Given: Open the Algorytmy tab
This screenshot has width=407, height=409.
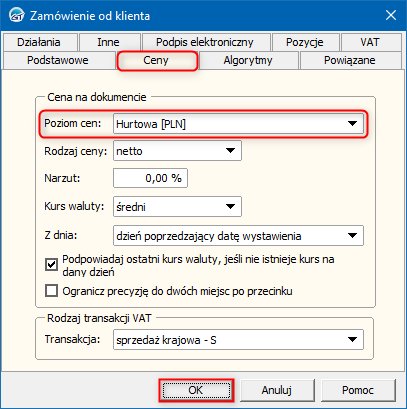Looking at the screenshot, I should click(x=248, y=60).
